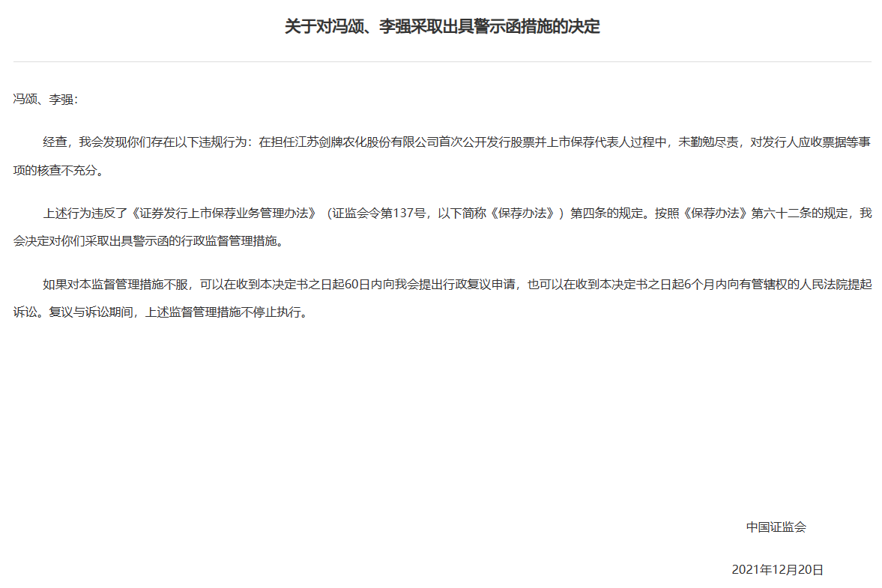Click the title 关于对冯颂、李强采取出具警示函措施的决定
The width and height of the screenshot is (882, 588).
442,26
